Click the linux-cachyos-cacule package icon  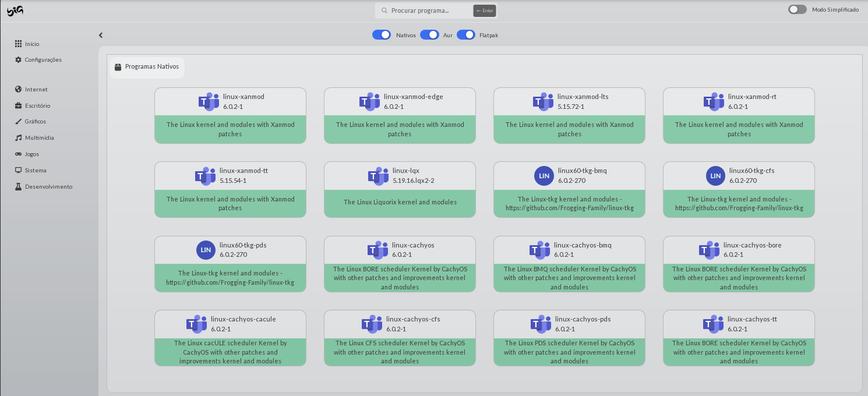tap(196, 324)
